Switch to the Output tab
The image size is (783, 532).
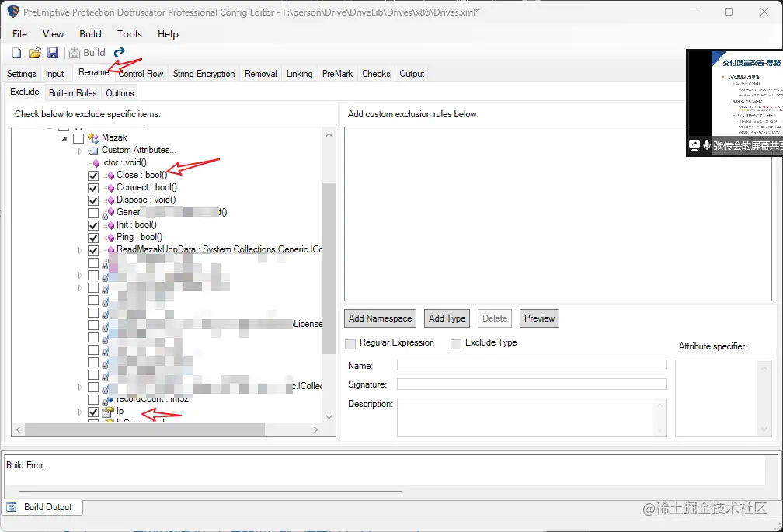point(412,73)
